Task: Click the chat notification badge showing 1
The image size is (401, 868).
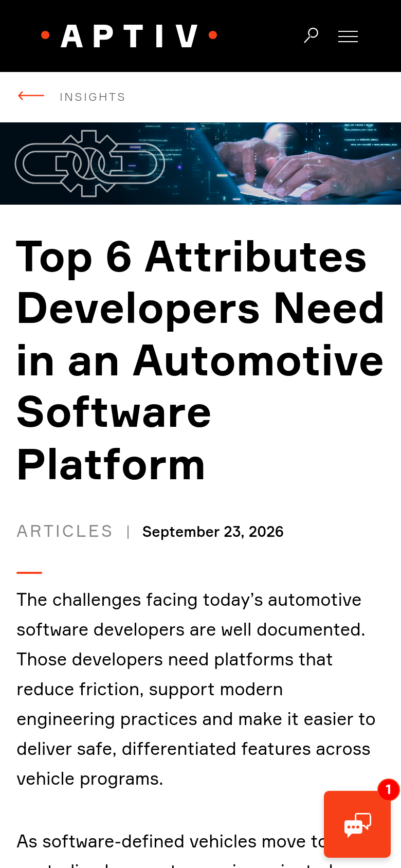Action: [x=389, y=789]
